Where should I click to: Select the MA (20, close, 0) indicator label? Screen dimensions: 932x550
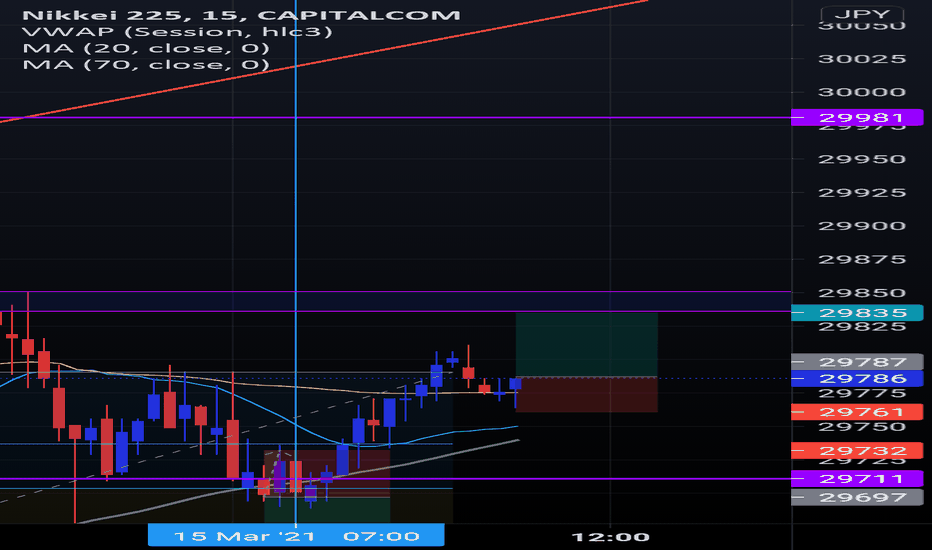coord(146,48)
